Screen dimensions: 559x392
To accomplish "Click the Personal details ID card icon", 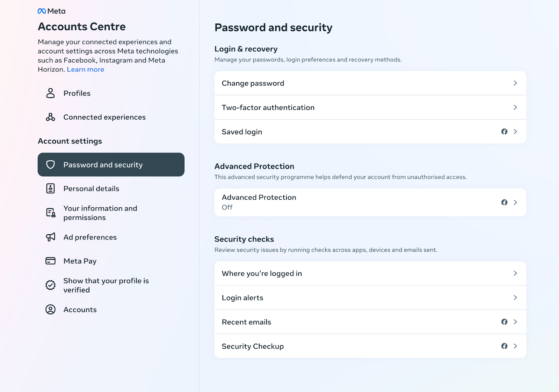I will click(51, 188).
